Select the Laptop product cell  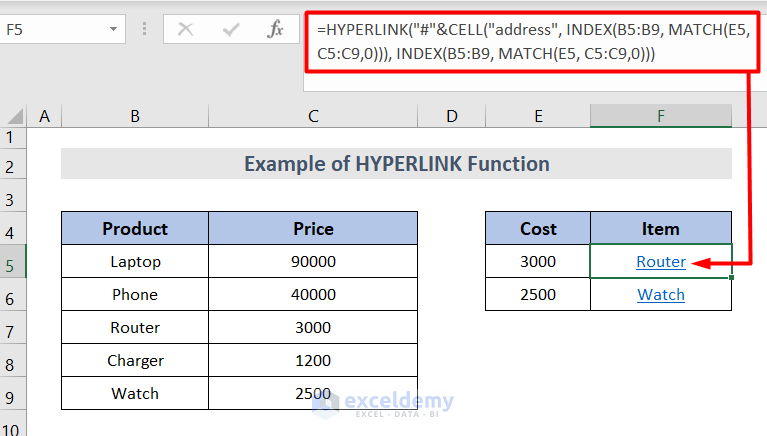(x=135, y=261)
